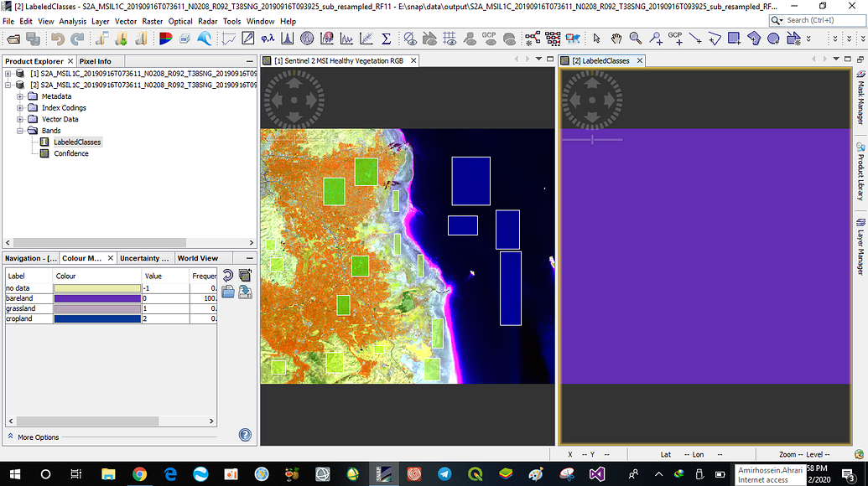Select the Zoom magnifier tool
The width and height of the screenshot is (868, 486).
click(x=636, y=39)
